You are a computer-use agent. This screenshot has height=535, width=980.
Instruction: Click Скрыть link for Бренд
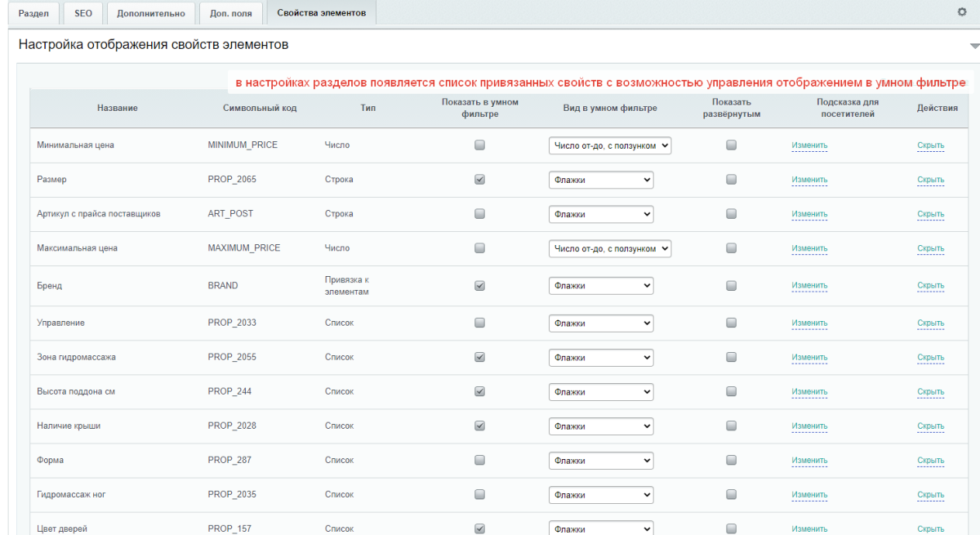[930, 286]
